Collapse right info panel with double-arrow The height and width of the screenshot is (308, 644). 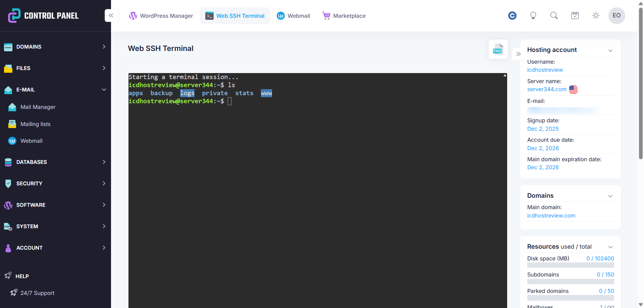(x=518, y=54)
